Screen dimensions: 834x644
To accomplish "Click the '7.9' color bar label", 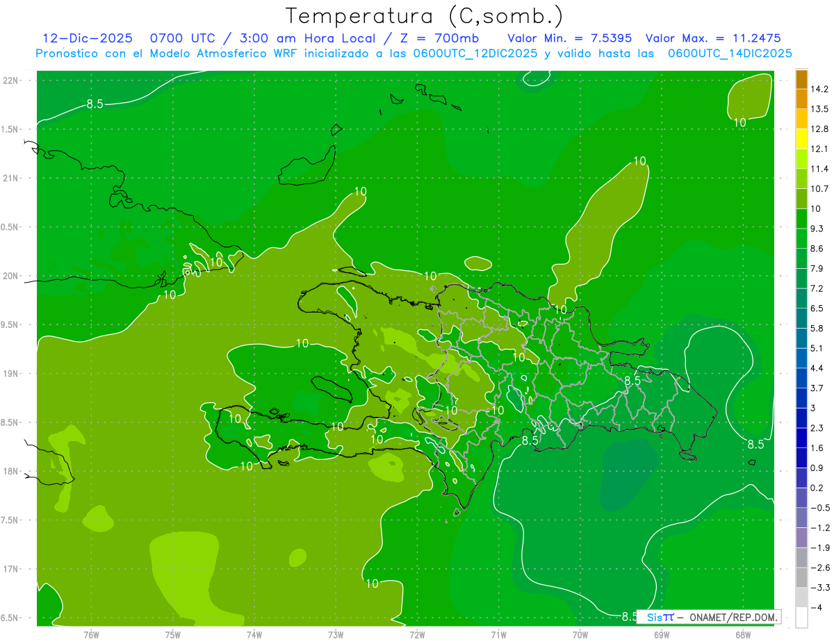I will point(817,268).
